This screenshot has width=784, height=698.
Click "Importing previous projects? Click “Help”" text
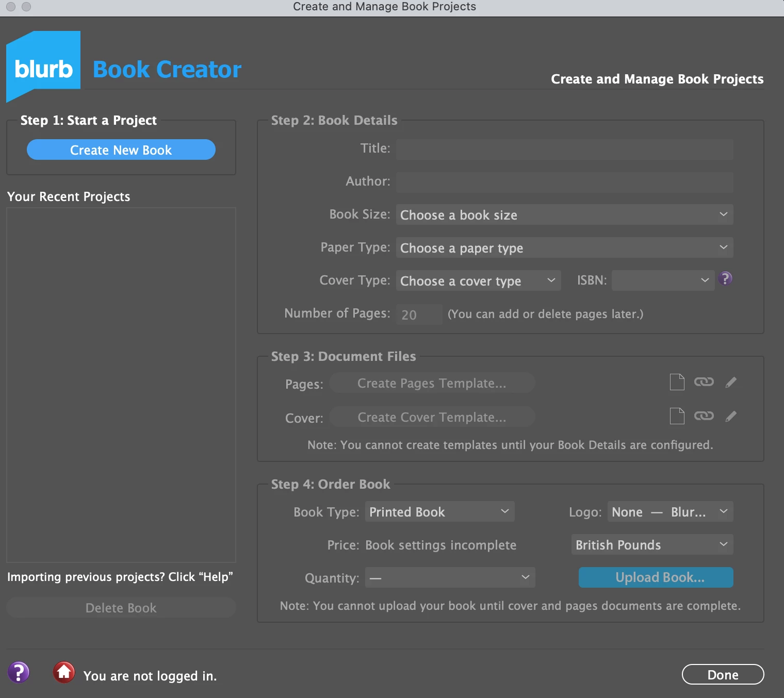pyautogui.click(x=120, y=577)
